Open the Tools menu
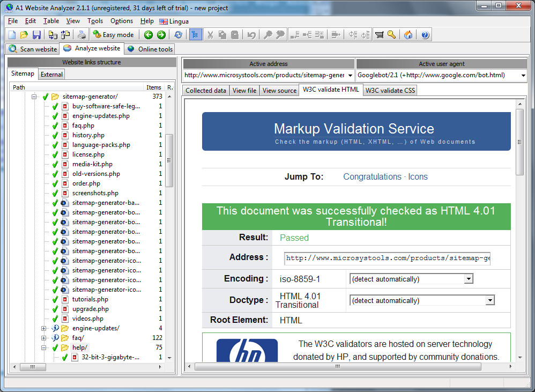This screenshot has height=392, width=535. click(x=95, y=21)
